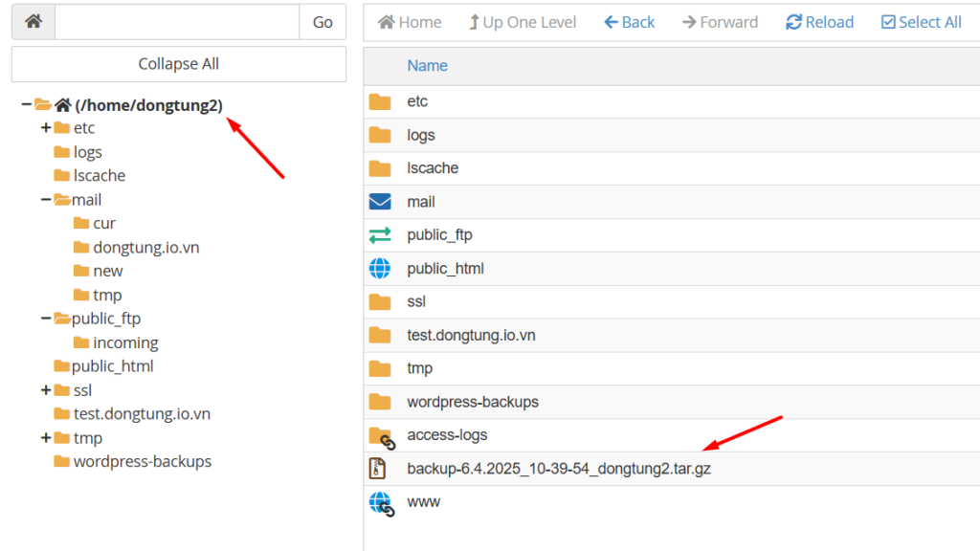This screenshot has height=551, width=980.
Task: Click Select All in toolbar
Action: click(x=922, y=23)
